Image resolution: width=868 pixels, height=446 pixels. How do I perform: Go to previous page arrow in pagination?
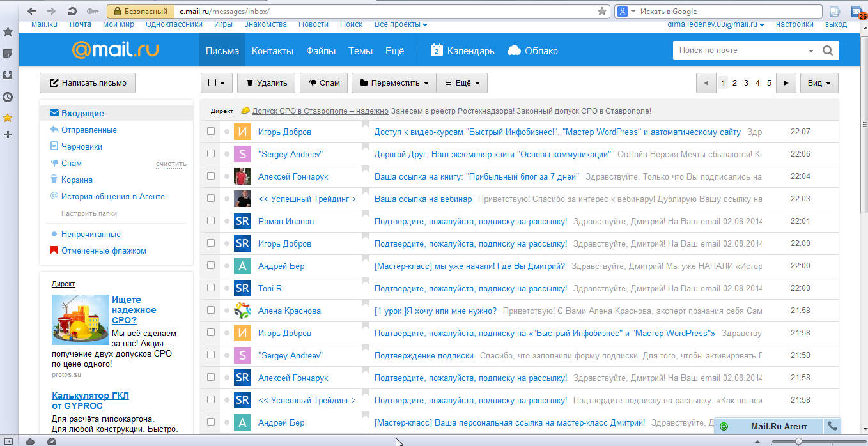click(x=706, y=83)
